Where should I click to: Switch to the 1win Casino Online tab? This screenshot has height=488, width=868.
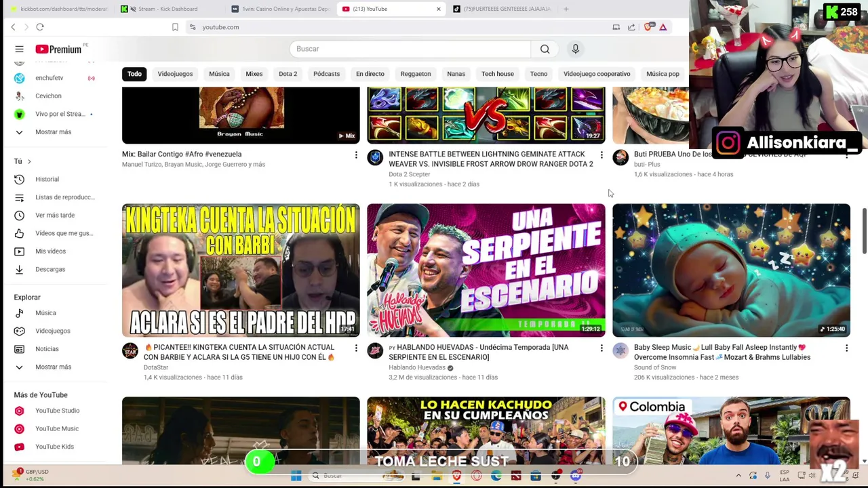(x=280, y=9)
